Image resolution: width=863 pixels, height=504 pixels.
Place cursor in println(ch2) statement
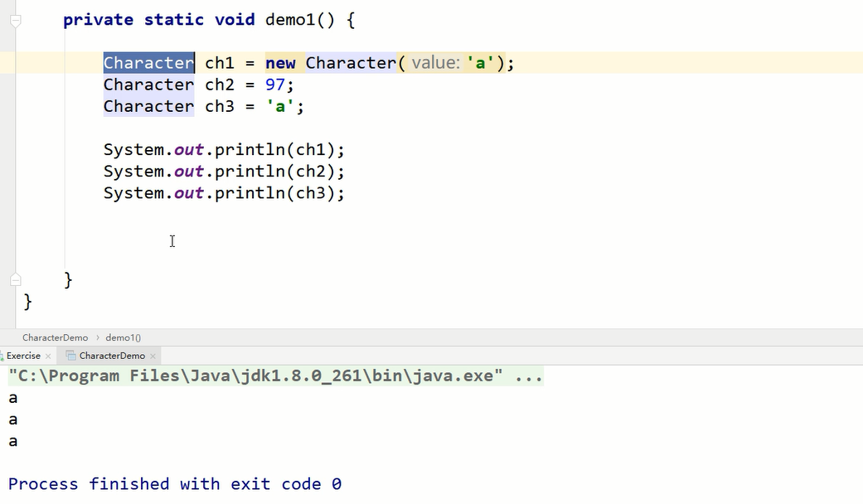[x=224, y=172]
